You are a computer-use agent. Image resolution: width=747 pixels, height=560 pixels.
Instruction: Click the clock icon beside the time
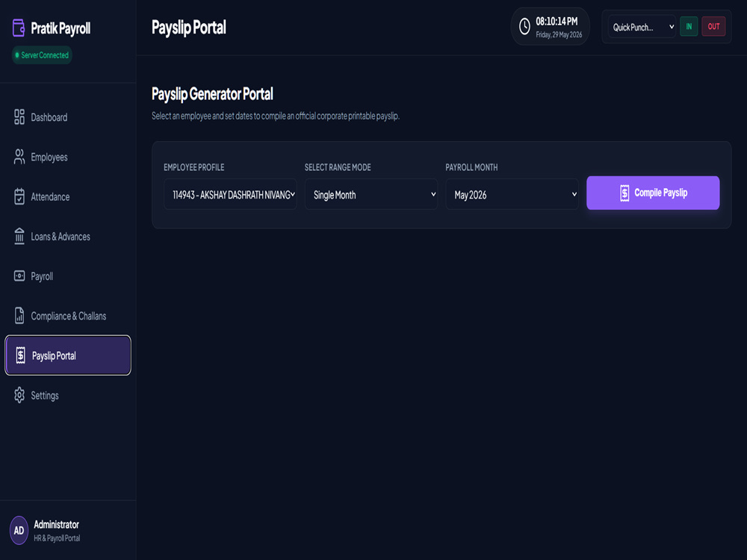point(524,27)
